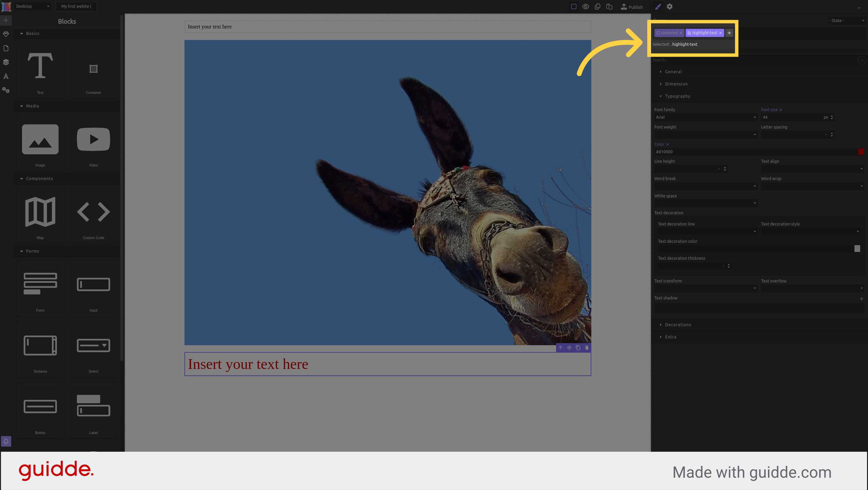Viewport: 868px width, 490px height.
Task: Click the Publish button
Action: click(x=631, y=6)
